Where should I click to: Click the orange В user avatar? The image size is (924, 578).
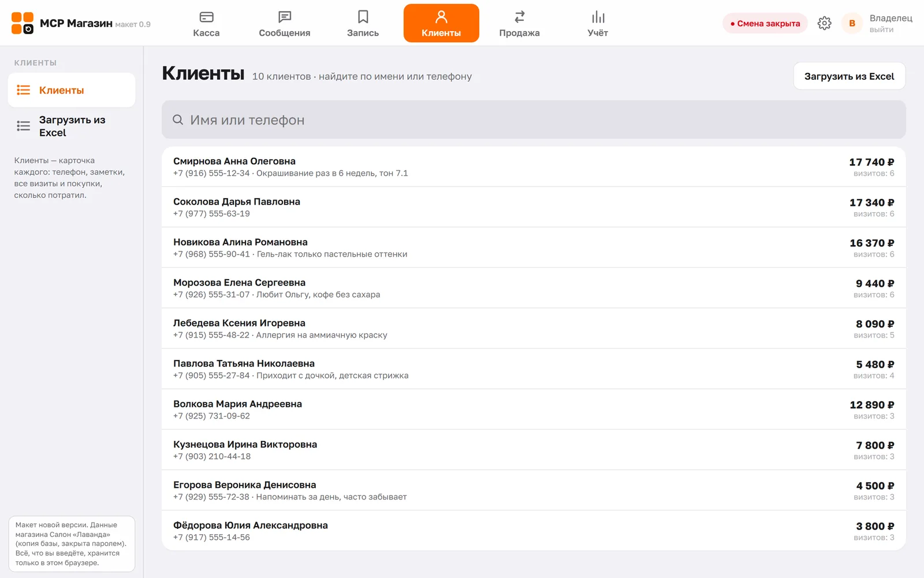point(852,23)
